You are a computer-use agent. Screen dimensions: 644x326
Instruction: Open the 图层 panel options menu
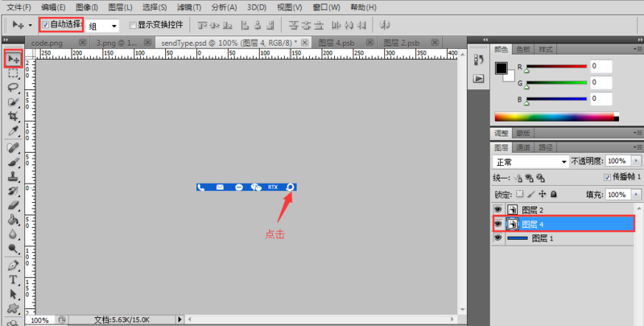[638, 147]
